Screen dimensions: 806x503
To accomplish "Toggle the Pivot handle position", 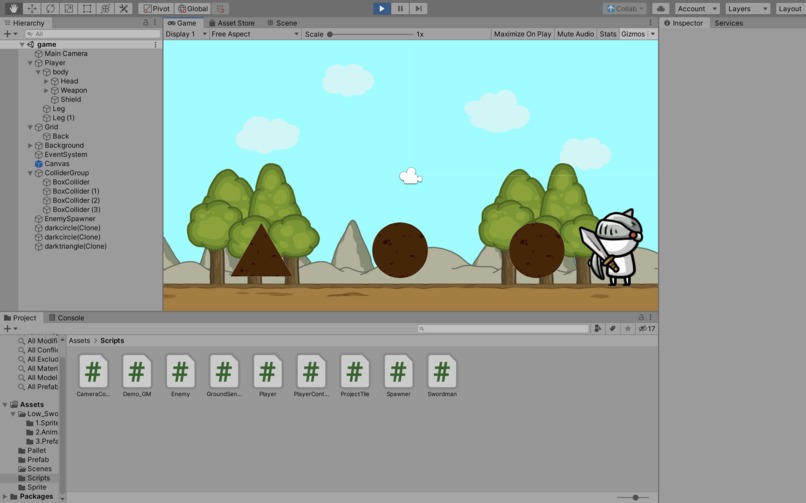I will (156, 8).
